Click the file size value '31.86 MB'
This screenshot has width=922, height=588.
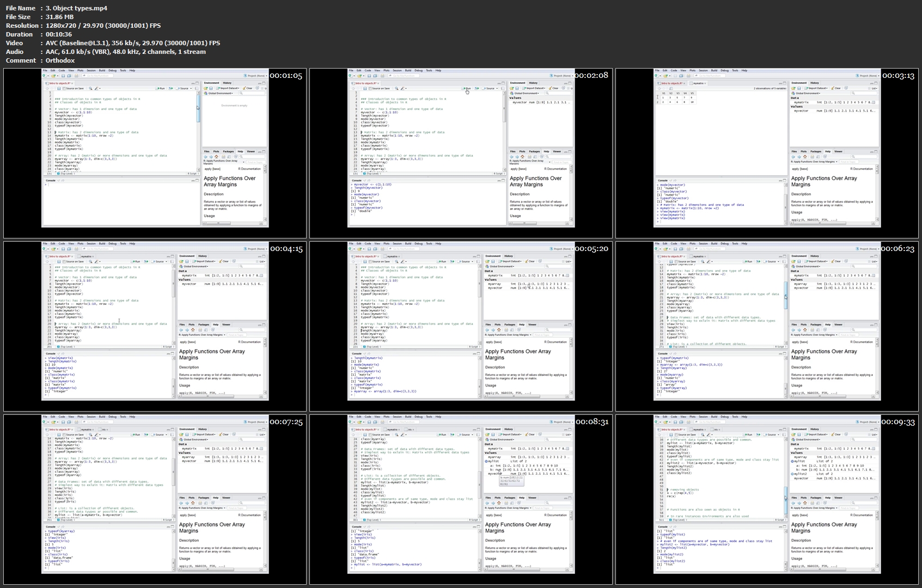point(59,17)
